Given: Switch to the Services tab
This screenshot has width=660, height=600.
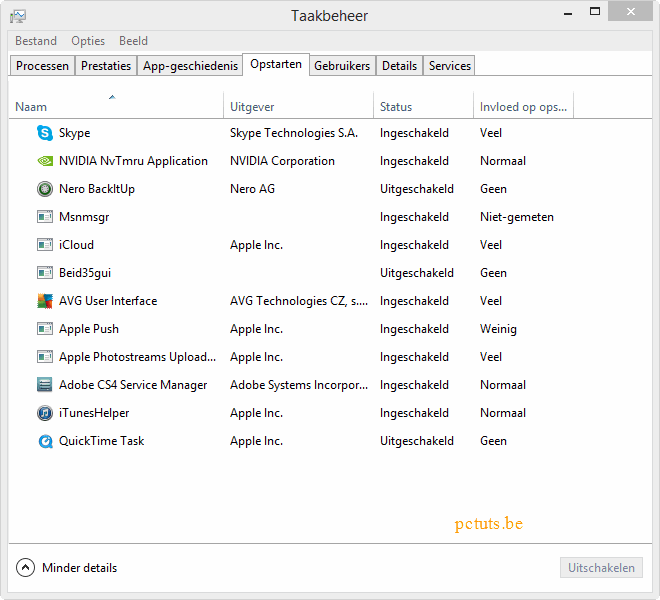Looking at the screenshot, I should (x=449, y=66).
